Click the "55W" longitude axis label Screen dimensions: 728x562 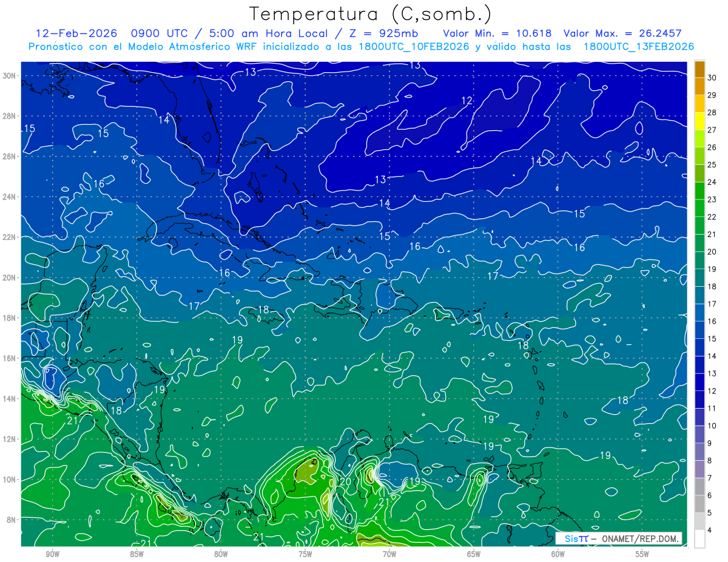642,554
